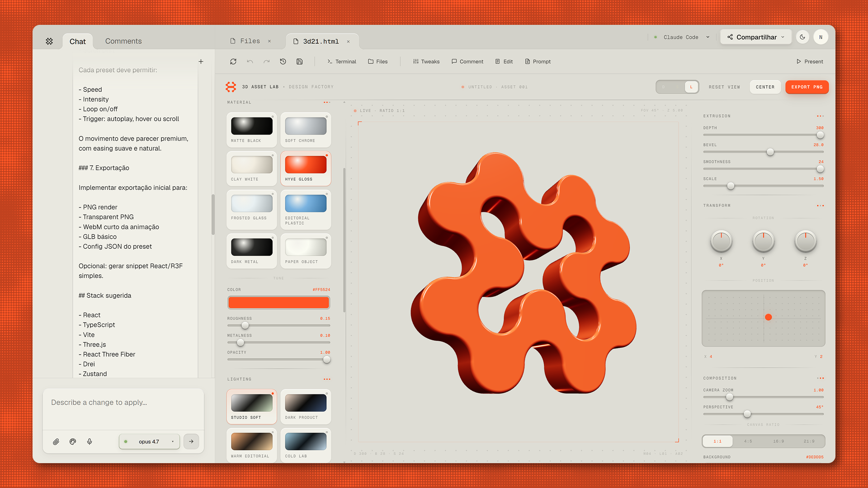The height and width of the screenshot is (488, 868).
Task: Select the 16:9 canvas ratio
Action: point(778,441)
